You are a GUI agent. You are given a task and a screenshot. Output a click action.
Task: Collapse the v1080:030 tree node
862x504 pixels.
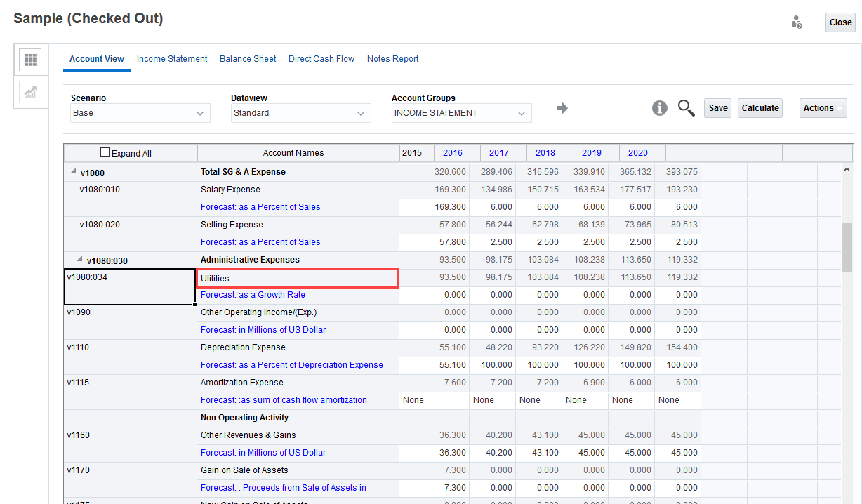tap(79, 260)
